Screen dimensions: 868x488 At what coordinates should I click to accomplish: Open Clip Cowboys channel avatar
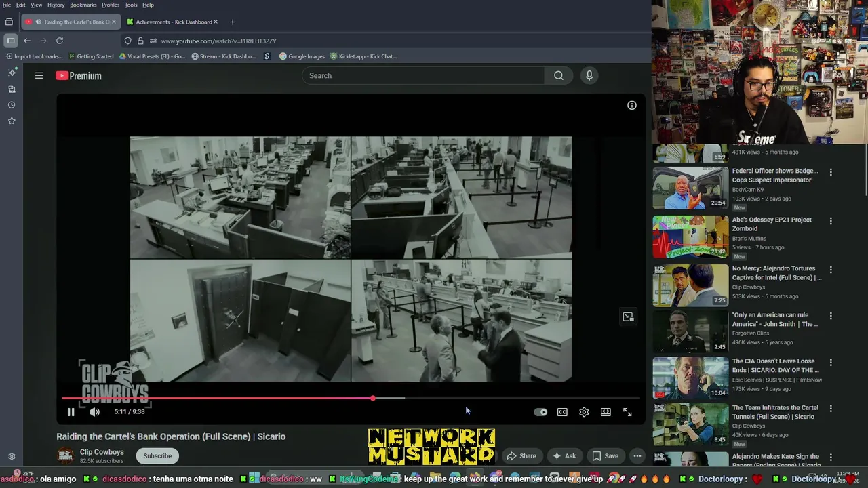coord(65,456)
